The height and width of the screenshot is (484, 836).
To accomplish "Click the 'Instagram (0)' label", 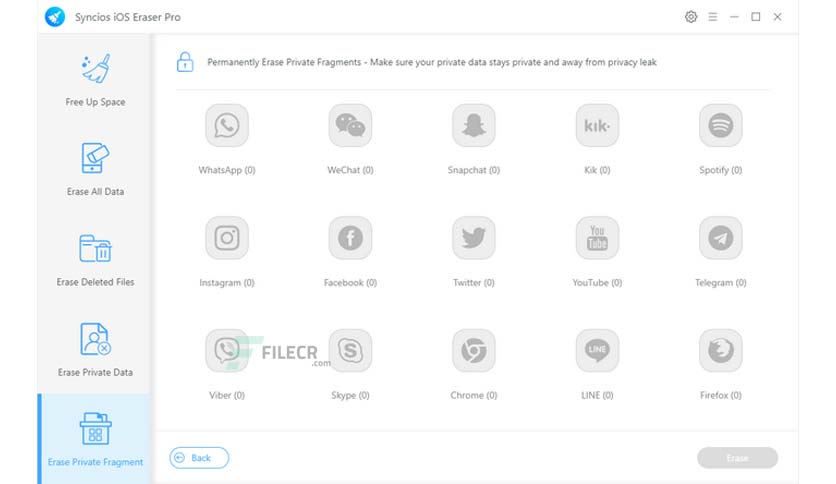I will 227,283.
